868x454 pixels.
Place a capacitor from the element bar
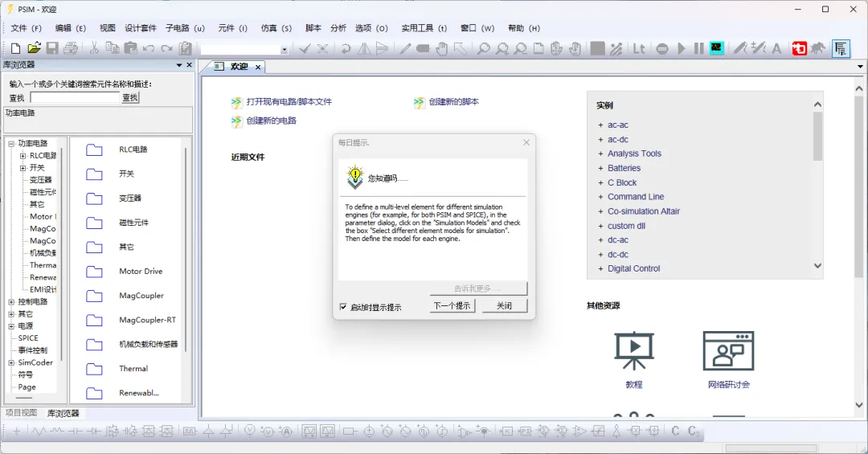(76, 431)
